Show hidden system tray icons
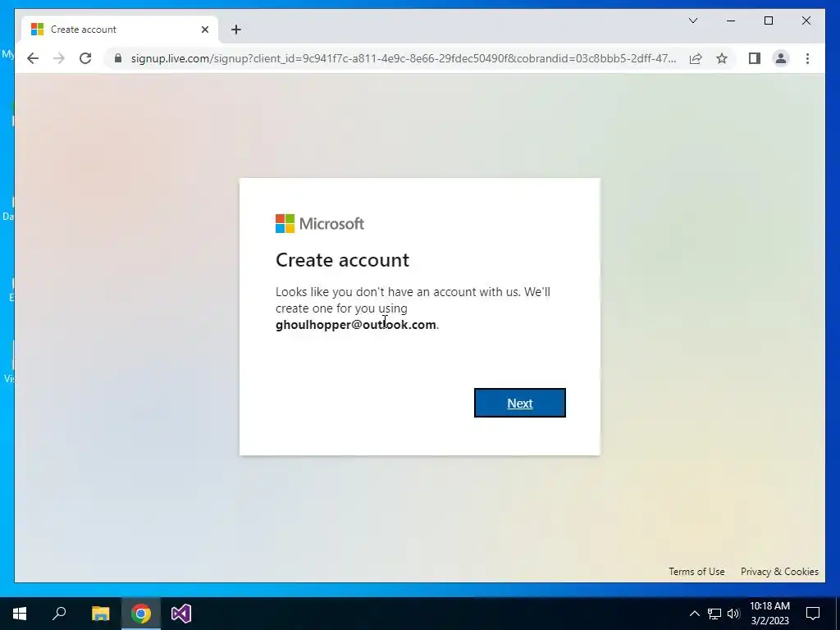840x630 pixels. coord(694,614)
